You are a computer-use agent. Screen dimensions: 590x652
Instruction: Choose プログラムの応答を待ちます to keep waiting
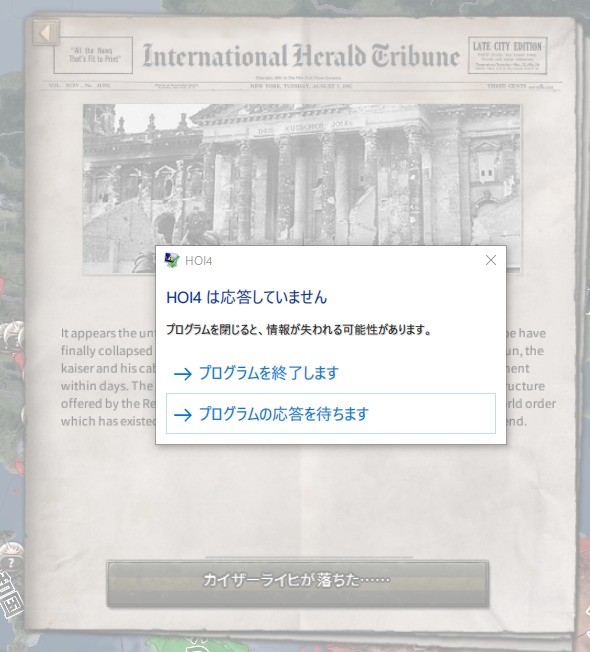331,414
